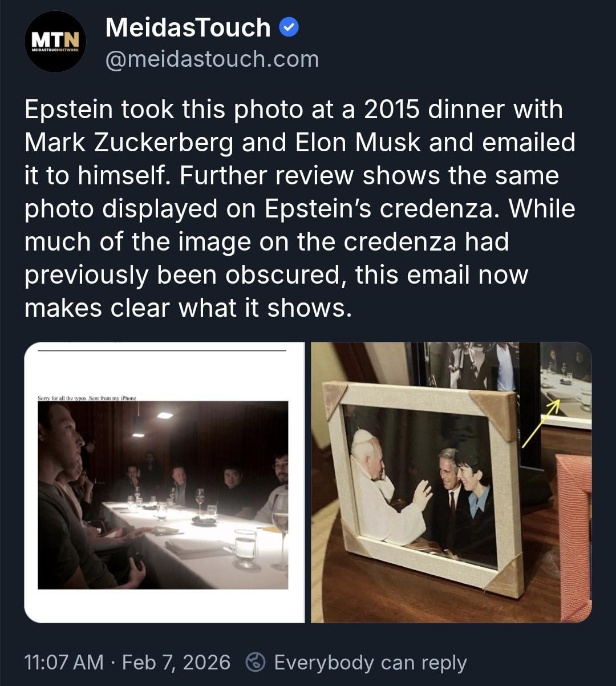Image resolution: width=616 pixels, height=686 pixels.
Task: Open the left email dinner photo attachment
Action: tap(164, 482)
